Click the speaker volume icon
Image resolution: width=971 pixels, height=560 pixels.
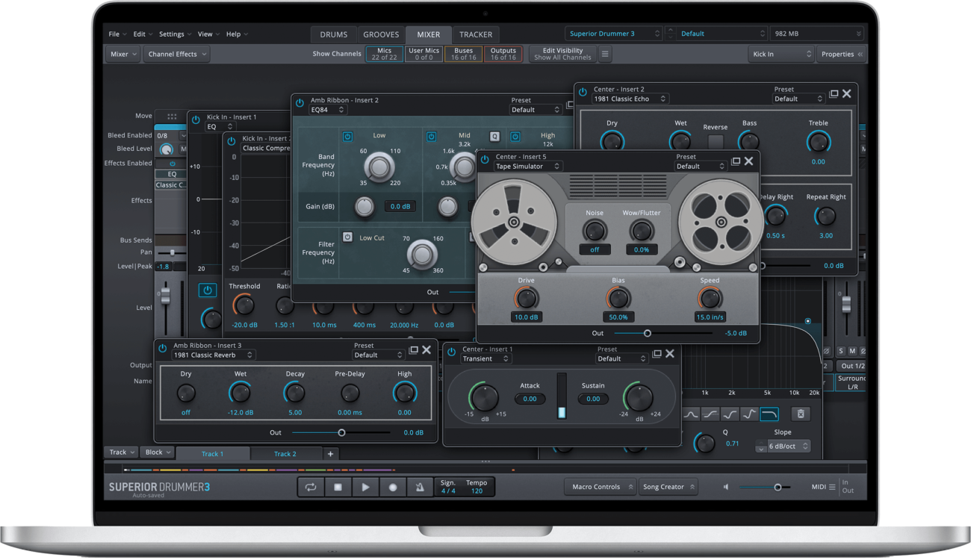pos(726,488)
